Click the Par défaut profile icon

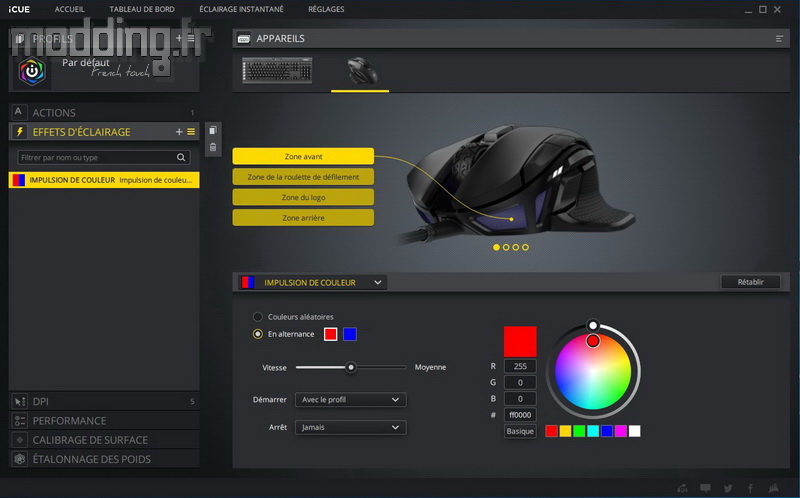(x=32, y=71)
